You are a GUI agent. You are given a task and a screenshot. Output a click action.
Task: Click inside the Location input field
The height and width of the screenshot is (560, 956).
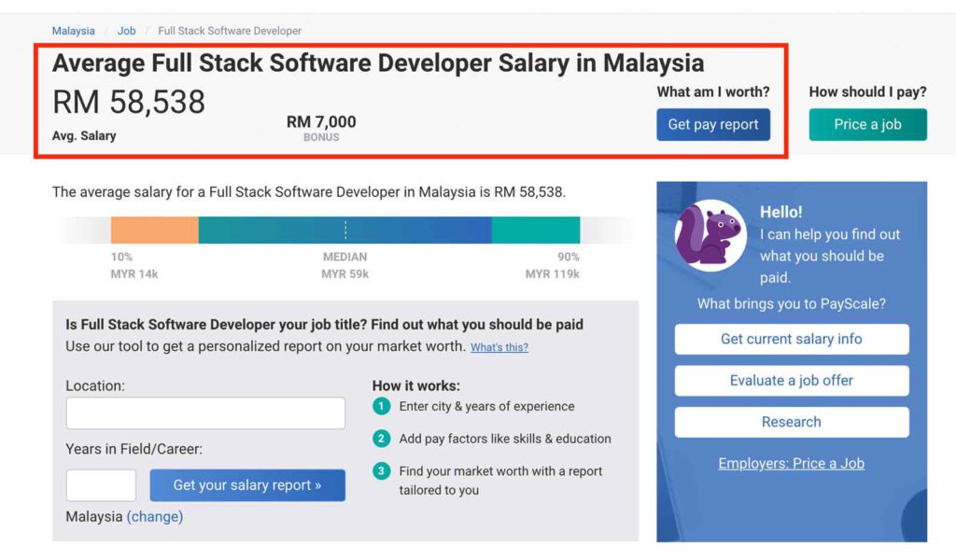pos(204,413)
